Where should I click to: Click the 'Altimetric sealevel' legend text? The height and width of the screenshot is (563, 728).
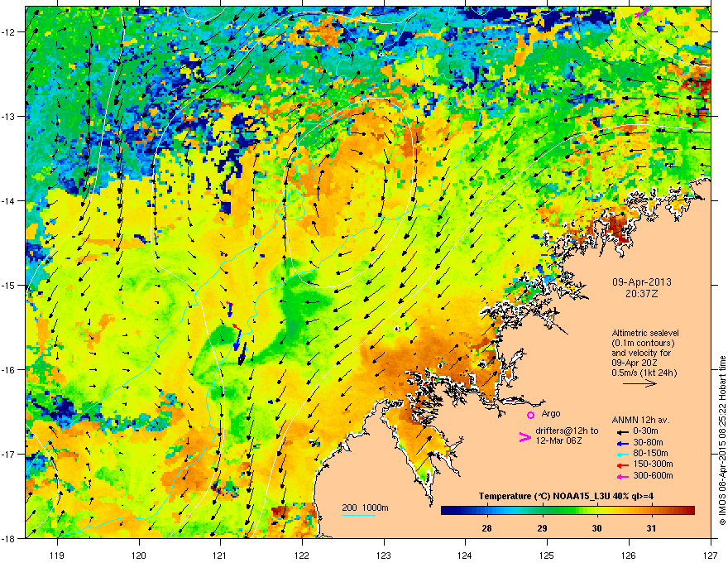[645, 333]
